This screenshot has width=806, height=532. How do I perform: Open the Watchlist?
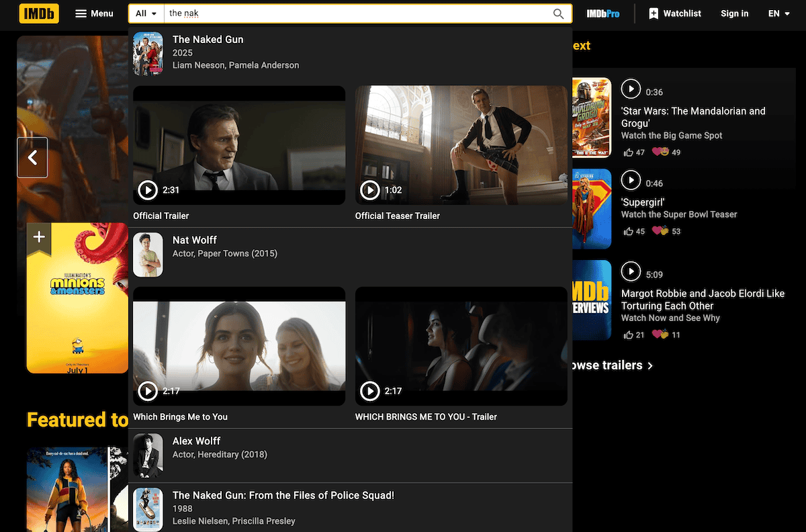click(x=674, y=13)
